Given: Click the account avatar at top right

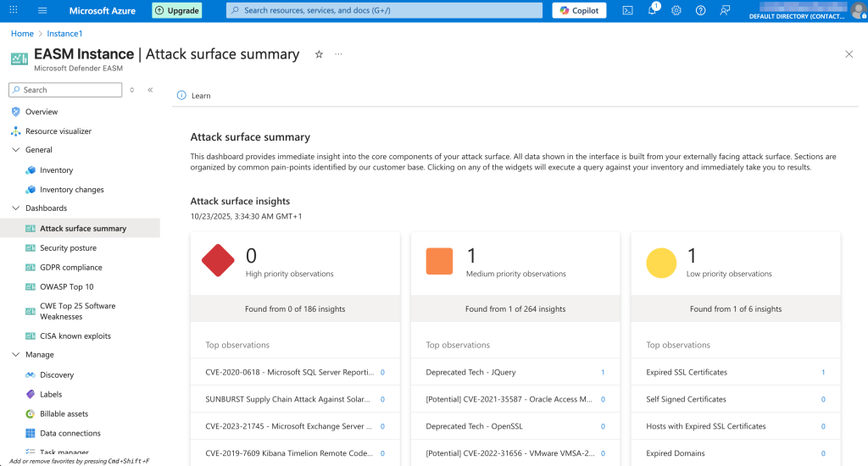Looking at the screenshot, I should tap(860, 10).
